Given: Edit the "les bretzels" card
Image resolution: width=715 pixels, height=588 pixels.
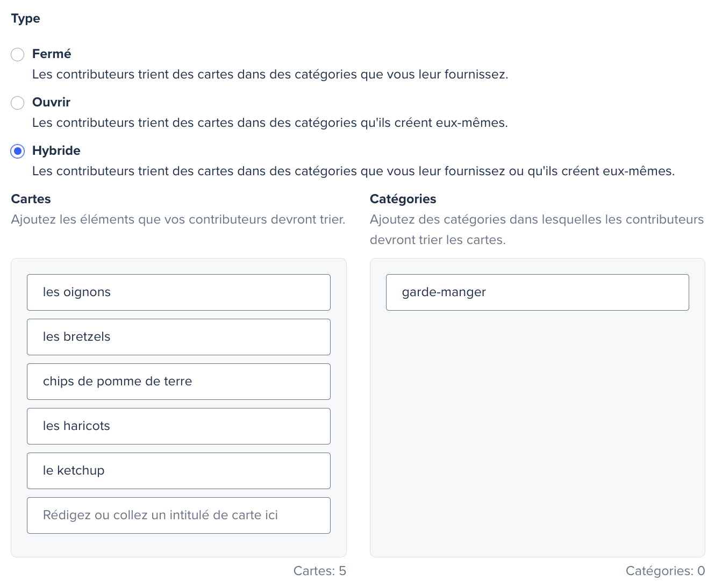Looking at the screenshot, I should point(178,337).
